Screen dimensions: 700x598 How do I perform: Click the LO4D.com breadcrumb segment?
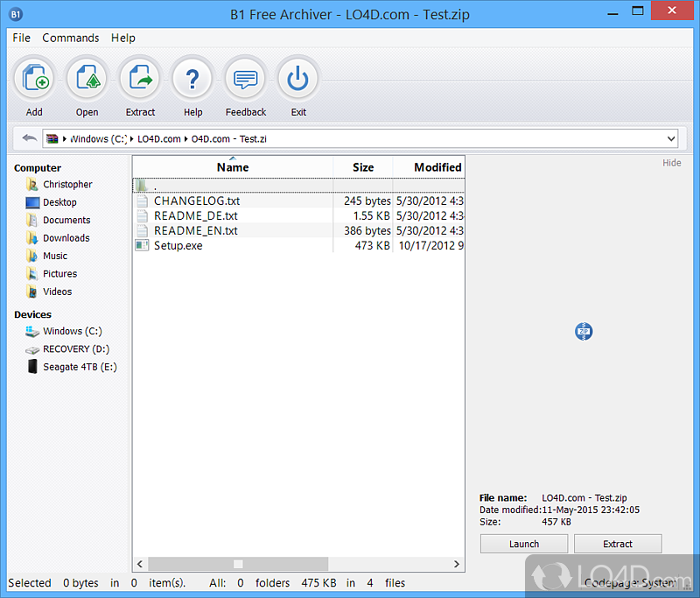[x=159, y=139]
